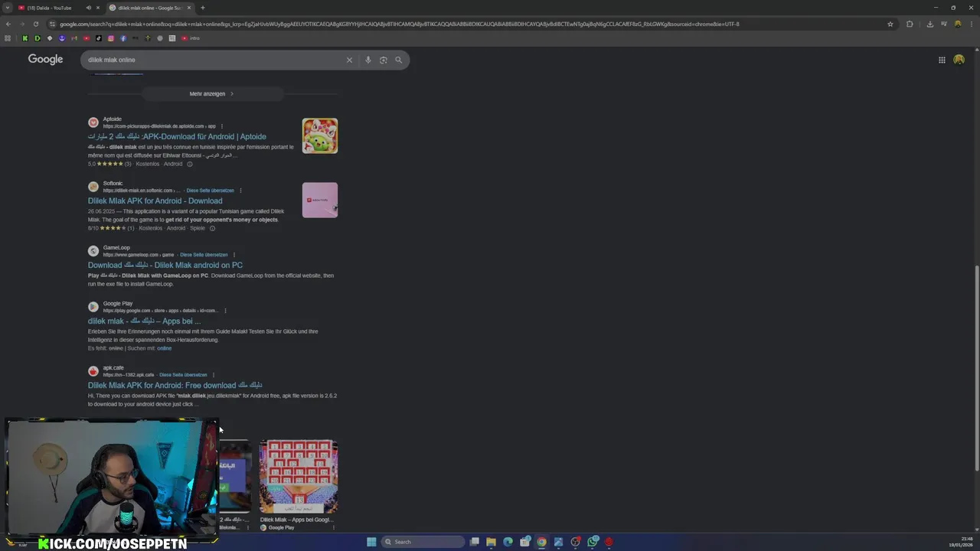Open the Chrome extensions puzzle icon
The image size is (980, 551).
click(910, 24)
